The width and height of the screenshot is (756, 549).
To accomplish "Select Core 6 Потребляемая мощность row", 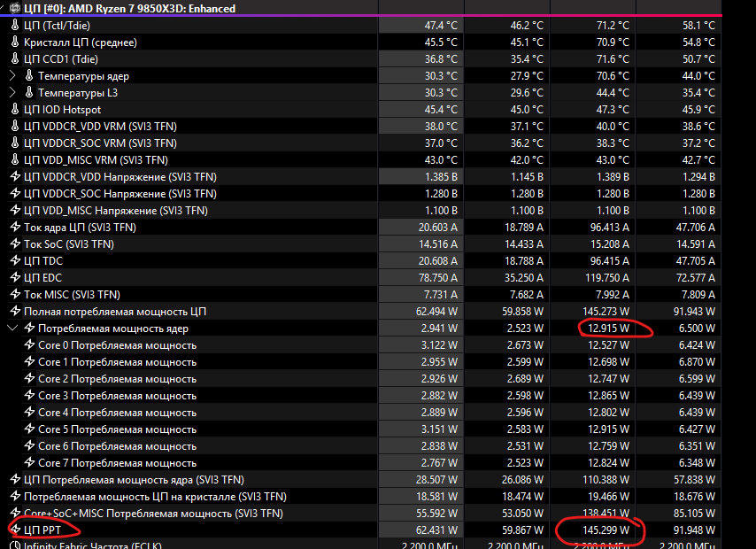I will (117, 446).
